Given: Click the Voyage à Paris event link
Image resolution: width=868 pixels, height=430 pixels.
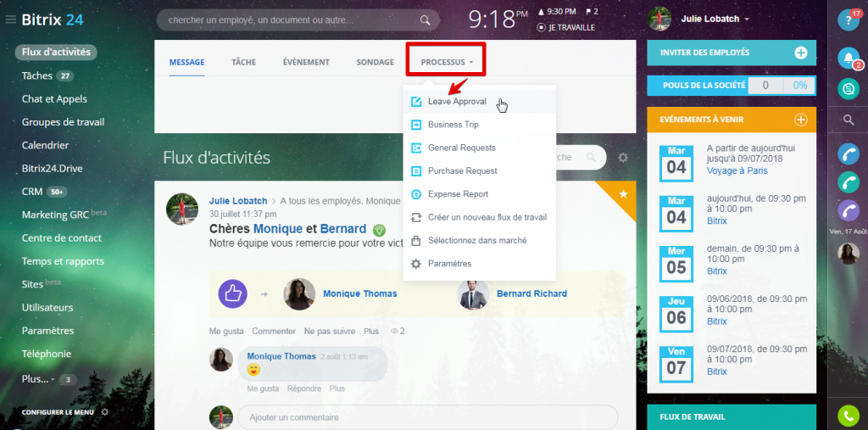Looking at the screenshot, I should click(737, 170).
